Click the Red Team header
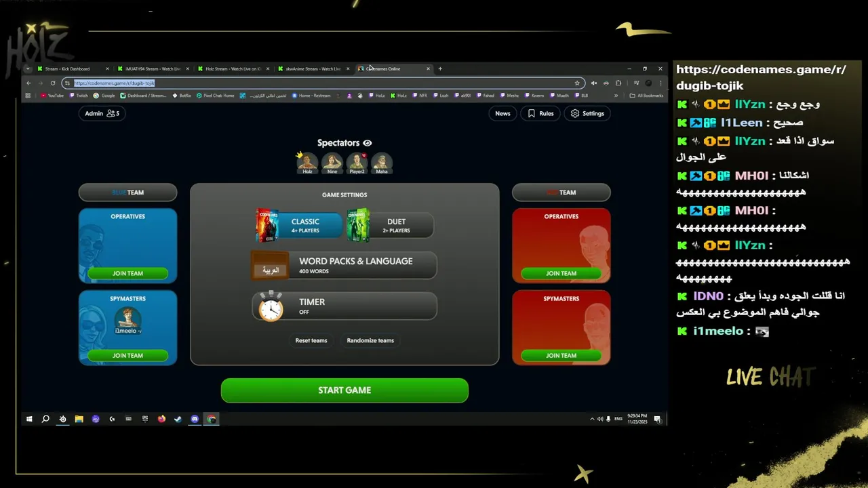868x488 pixels. pyautogui.click(x=561, y=192)
